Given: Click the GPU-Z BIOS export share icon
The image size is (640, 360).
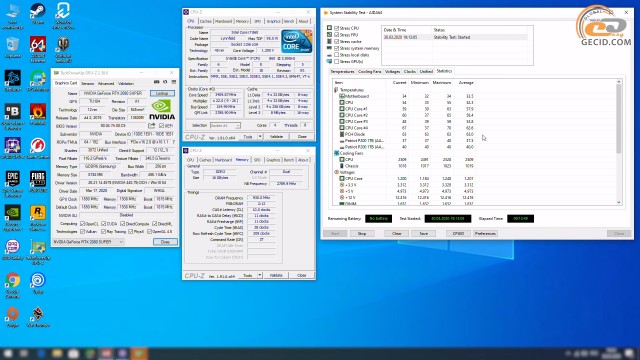Looking at the screenshot, I should 151,126.
